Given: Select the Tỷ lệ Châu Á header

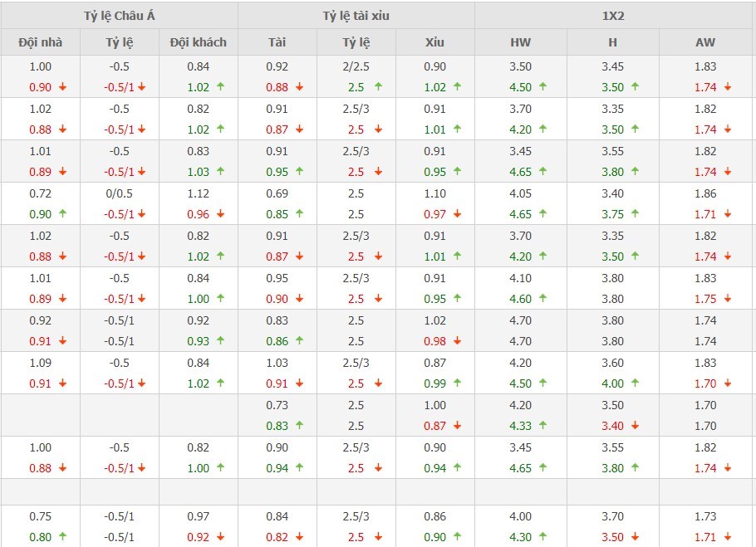Looking at the screenshot, I should tap(119, 16).
